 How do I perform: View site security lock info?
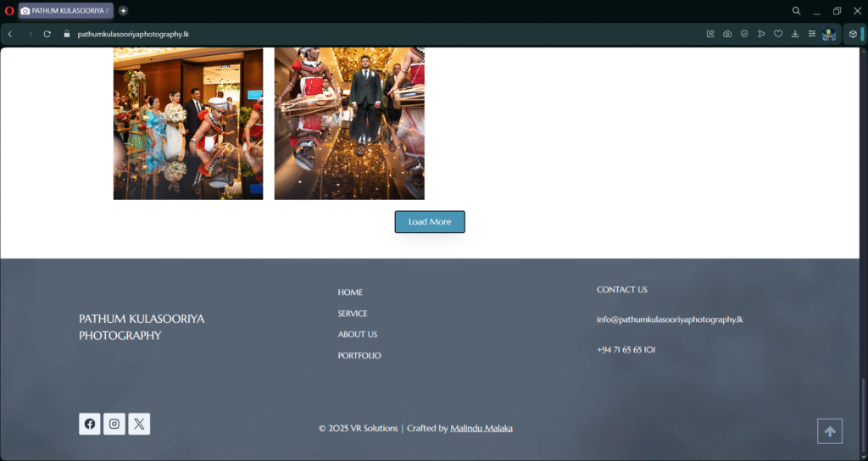click(67, 34)
